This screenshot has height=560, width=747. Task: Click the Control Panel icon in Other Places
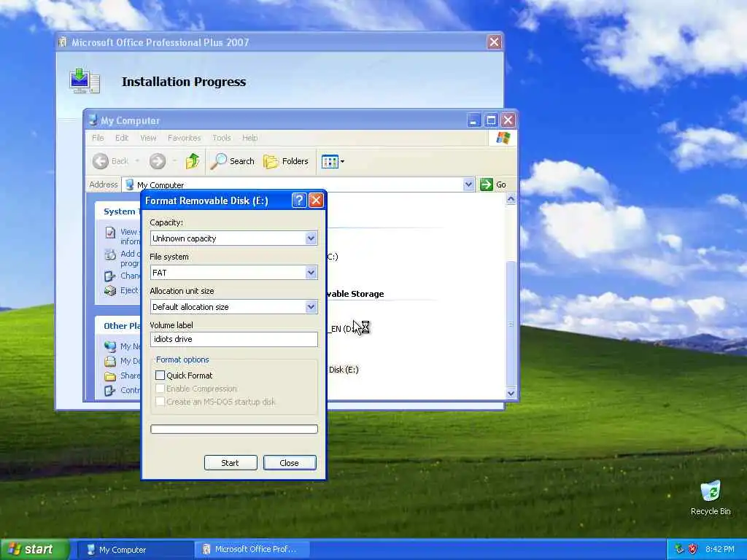tap(110, 391)
